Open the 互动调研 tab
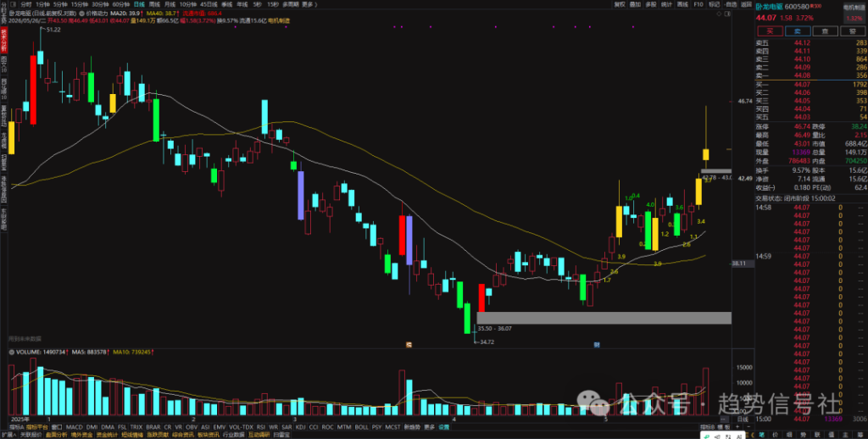 pyautogui.click(x=259, y=435)
